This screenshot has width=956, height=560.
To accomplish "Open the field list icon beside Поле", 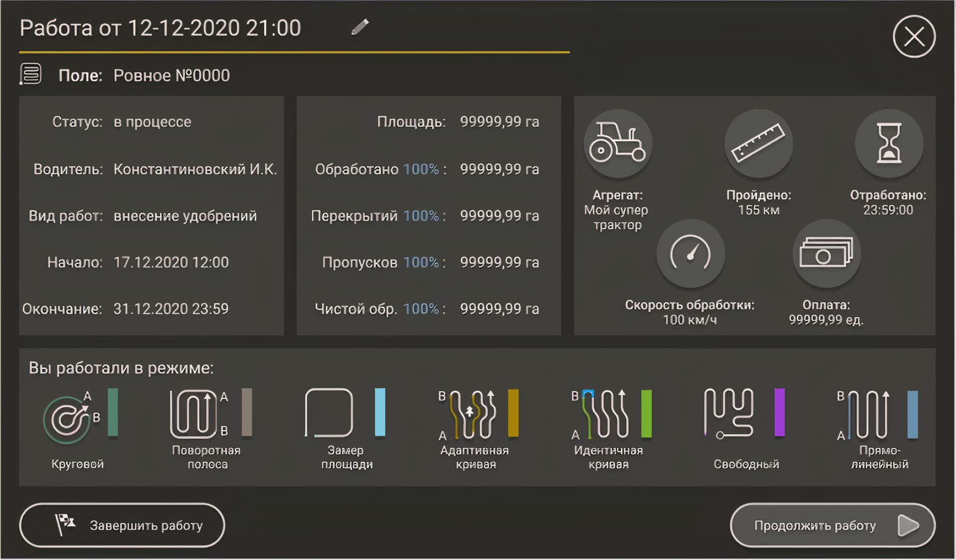I will (31, 75).
